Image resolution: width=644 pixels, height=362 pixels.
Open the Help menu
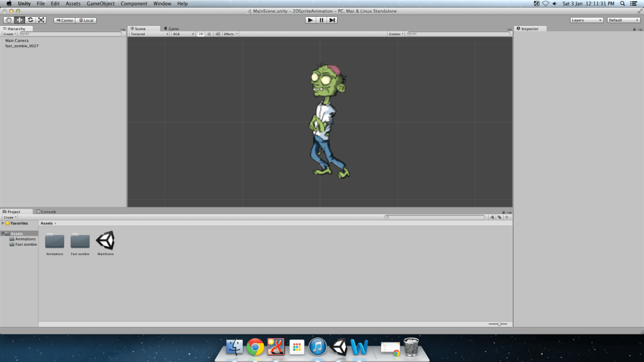(182, 4)
